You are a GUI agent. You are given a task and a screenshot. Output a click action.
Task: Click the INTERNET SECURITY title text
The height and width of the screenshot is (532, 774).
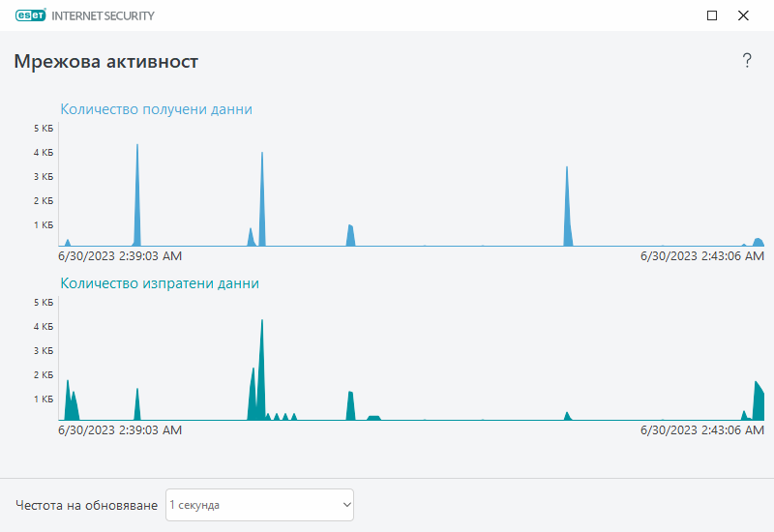pyautogui.click(x=103, y=15)
